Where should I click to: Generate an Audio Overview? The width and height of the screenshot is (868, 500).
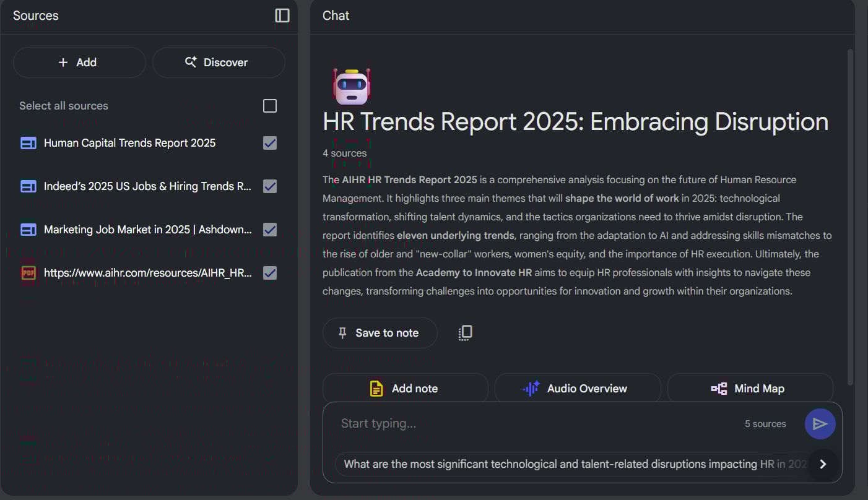pyautogui.click(x=578, y=388)
